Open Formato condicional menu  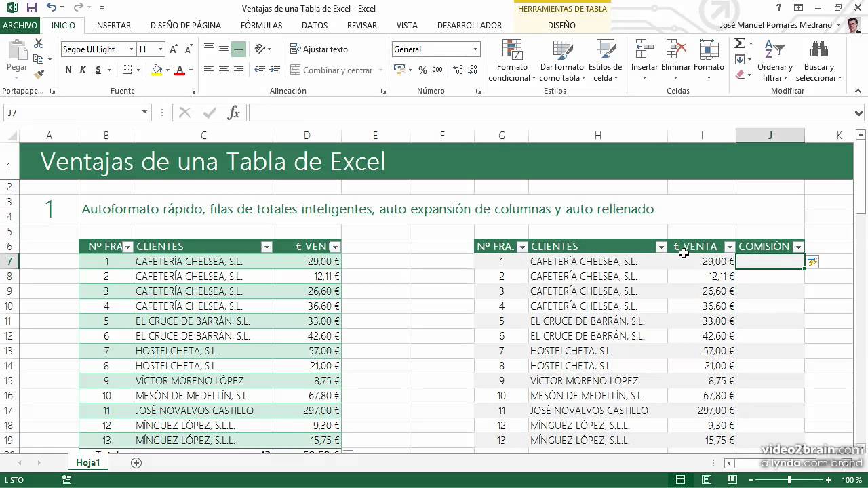[x=512, y=60]
